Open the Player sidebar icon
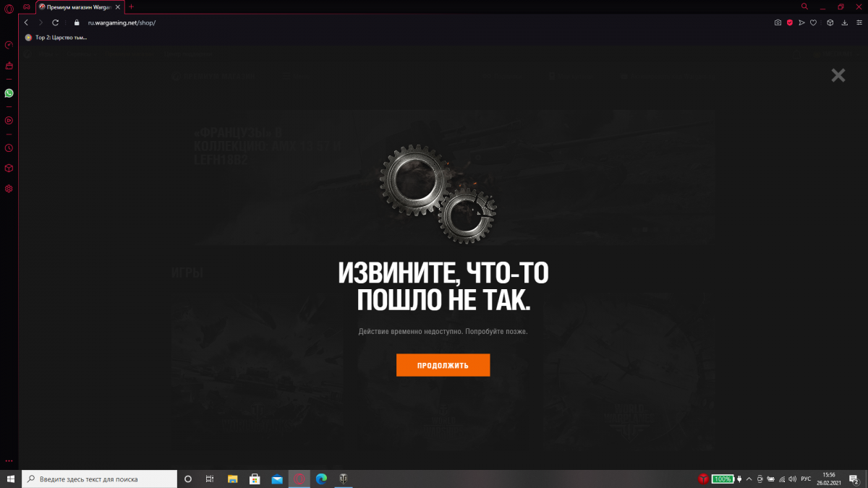The width and height of the screenshot is (868, 488). point(9,121)
